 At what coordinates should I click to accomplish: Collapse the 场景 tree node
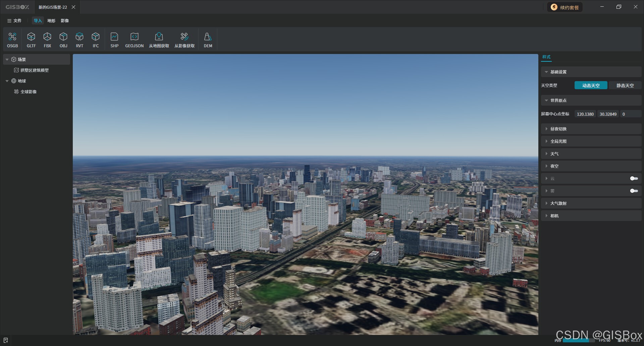click(7, 59)
